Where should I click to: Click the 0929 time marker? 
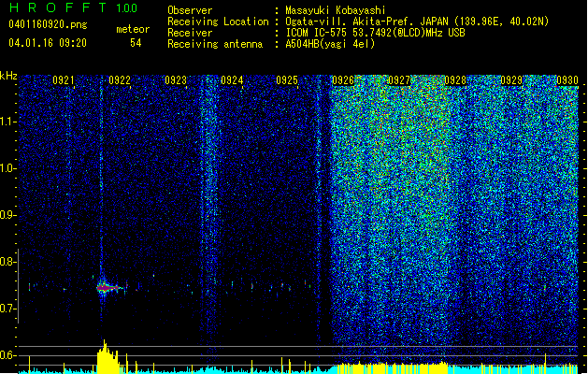[511, 80]
